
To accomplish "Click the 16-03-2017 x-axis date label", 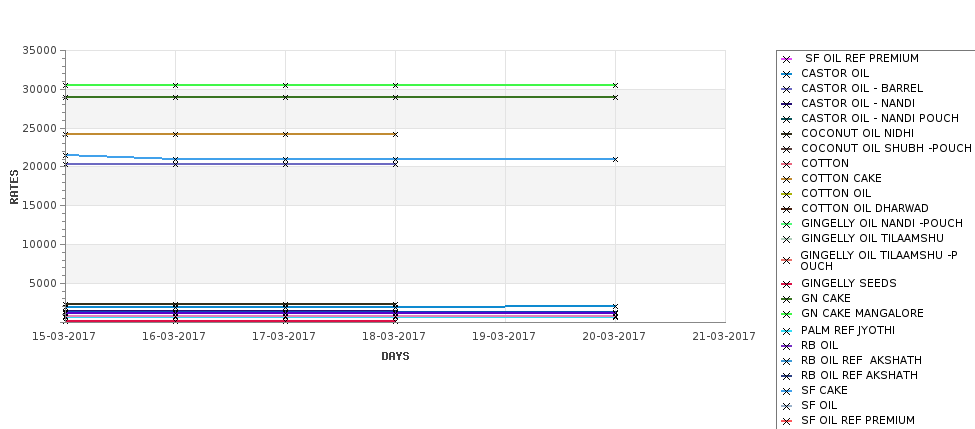I will pos(173,336).
